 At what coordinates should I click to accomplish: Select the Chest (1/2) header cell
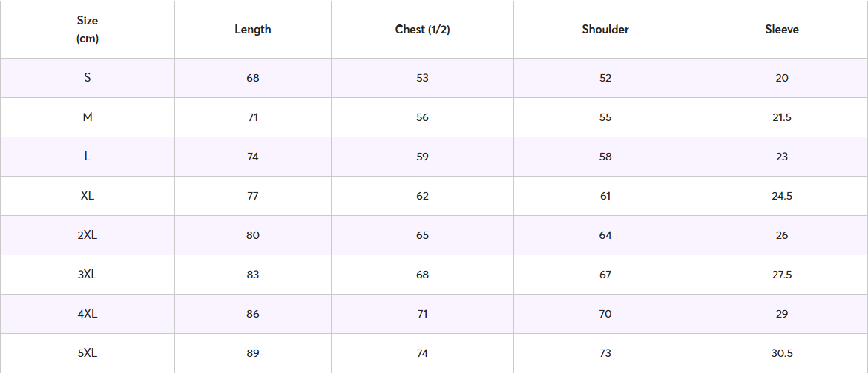[x=422, y=30]
